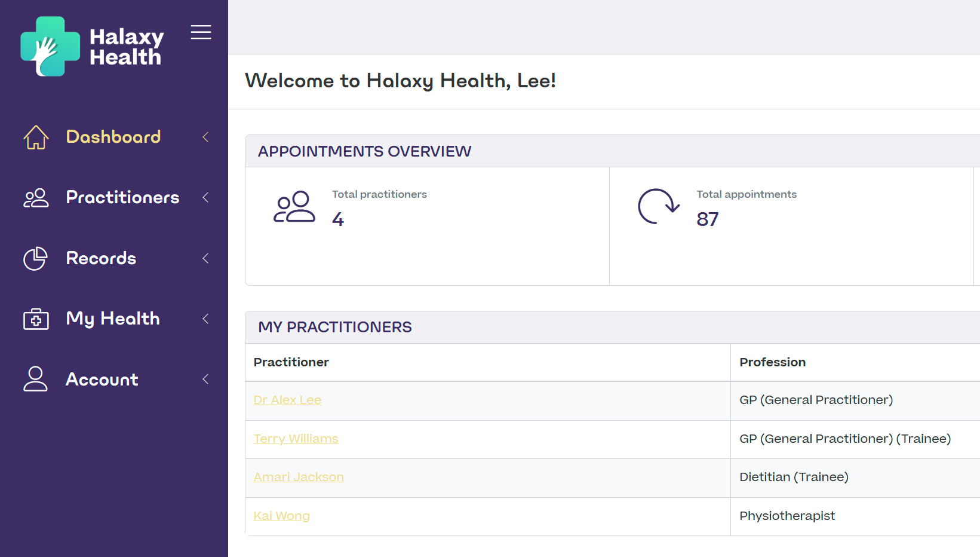Click the Practitioners people icon in sidebar
The height and width of the screenshot is (557, 980).
[x=36, y=198]
